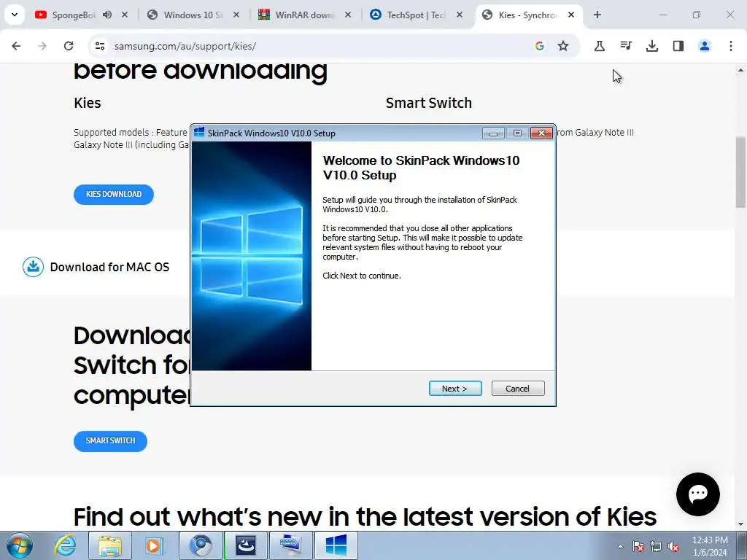Expand the tab search dropdown arrow

(x=15, y=15)
